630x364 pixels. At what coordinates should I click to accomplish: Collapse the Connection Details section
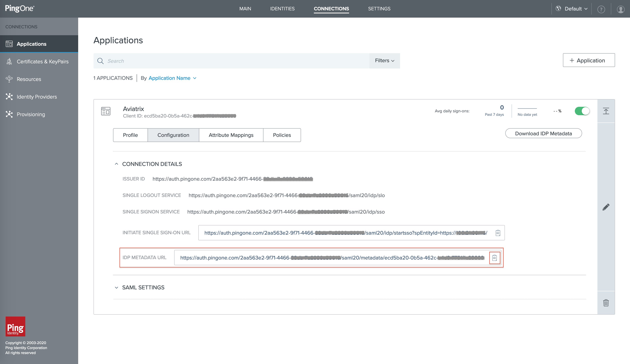coord(116,164)
